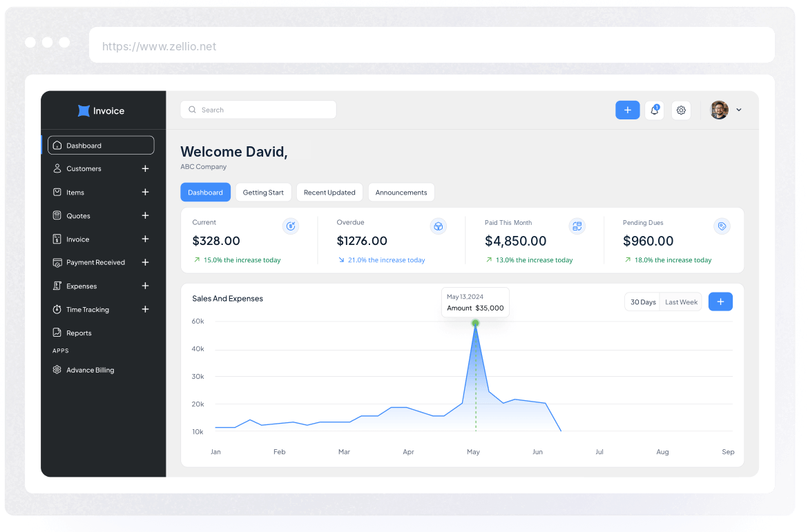Click the Invoice logo icon in sidebar header

(x=84, y=110)
